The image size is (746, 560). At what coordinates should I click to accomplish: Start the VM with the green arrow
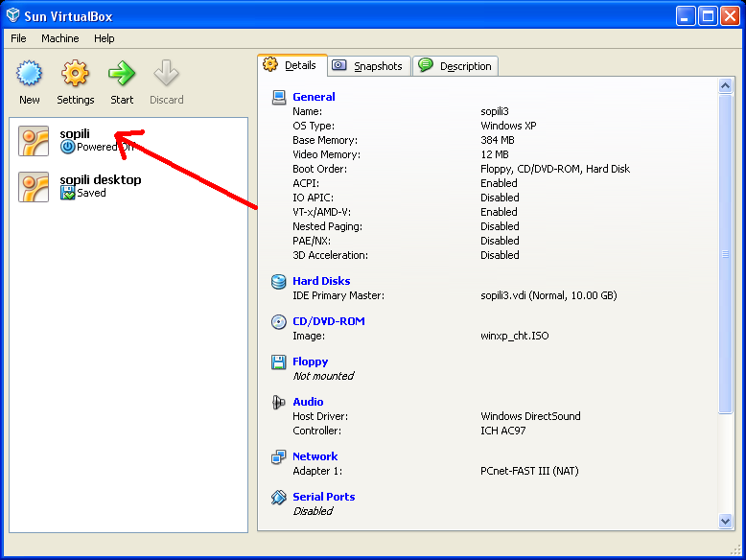pos(122,73)
